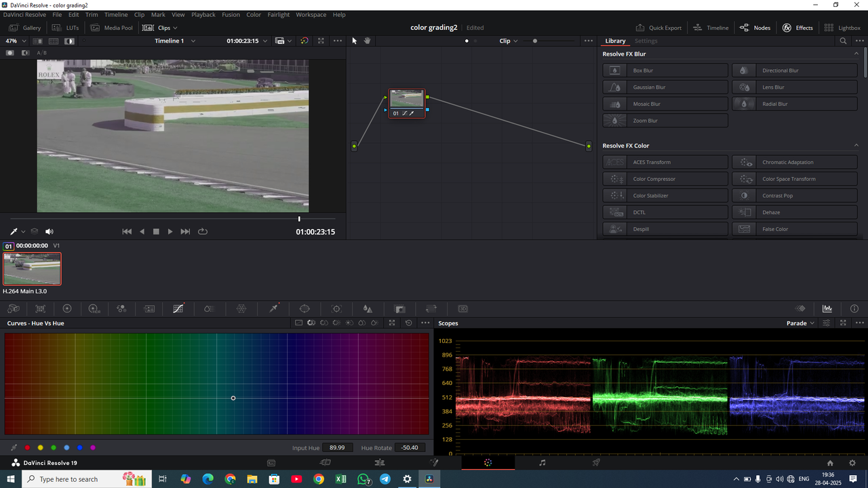
Task: Enable the blue channel in the curves panel
Action: (x=79, y=447)
